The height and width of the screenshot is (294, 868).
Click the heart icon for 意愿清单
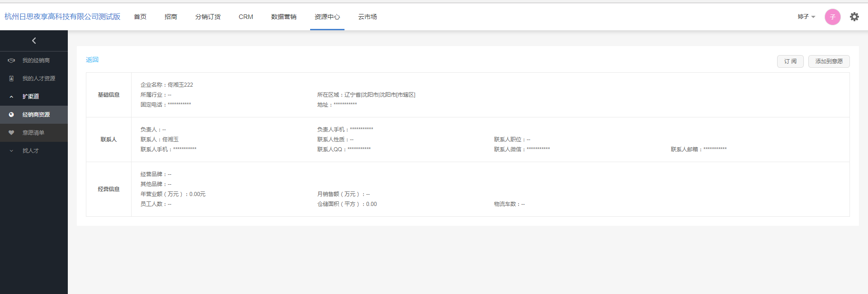(x=11, y=133)
